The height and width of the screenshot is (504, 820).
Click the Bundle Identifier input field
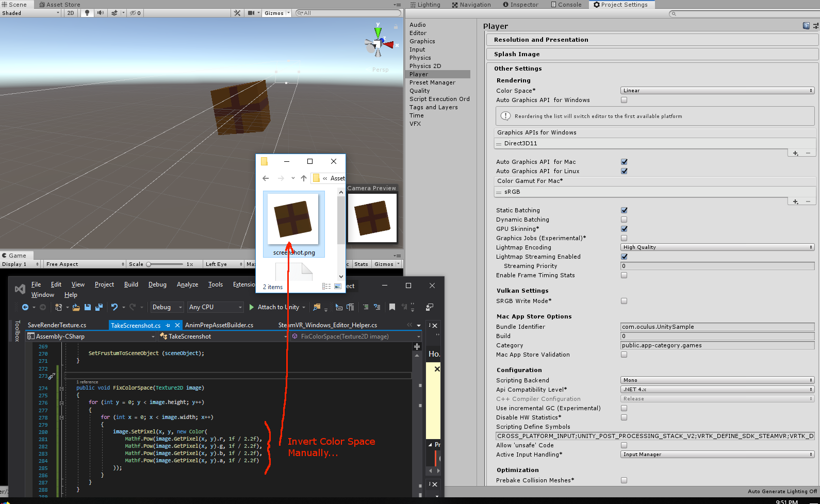point(717,327)
